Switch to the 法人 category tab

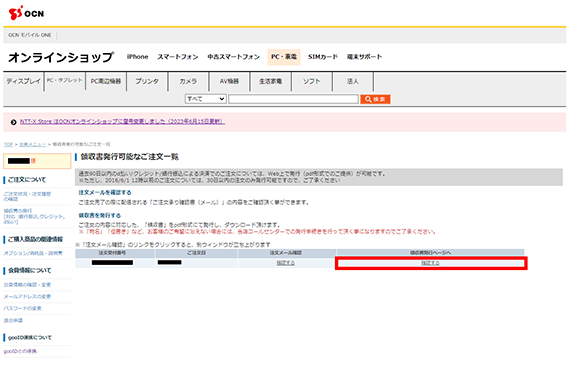(353, 81)
